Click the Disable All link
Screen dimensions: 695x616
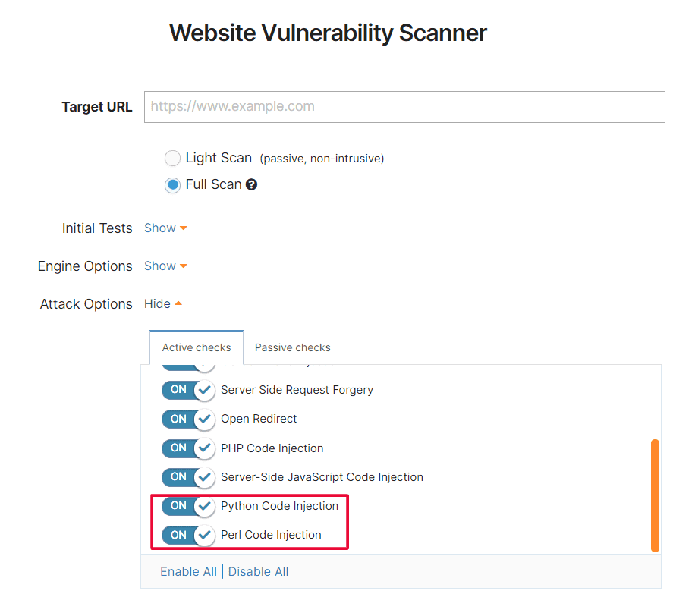coord(258,571)
